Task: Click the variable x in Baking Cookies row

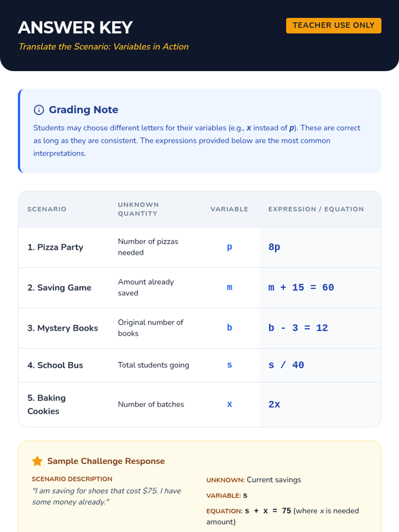Action: pos(229,404)
